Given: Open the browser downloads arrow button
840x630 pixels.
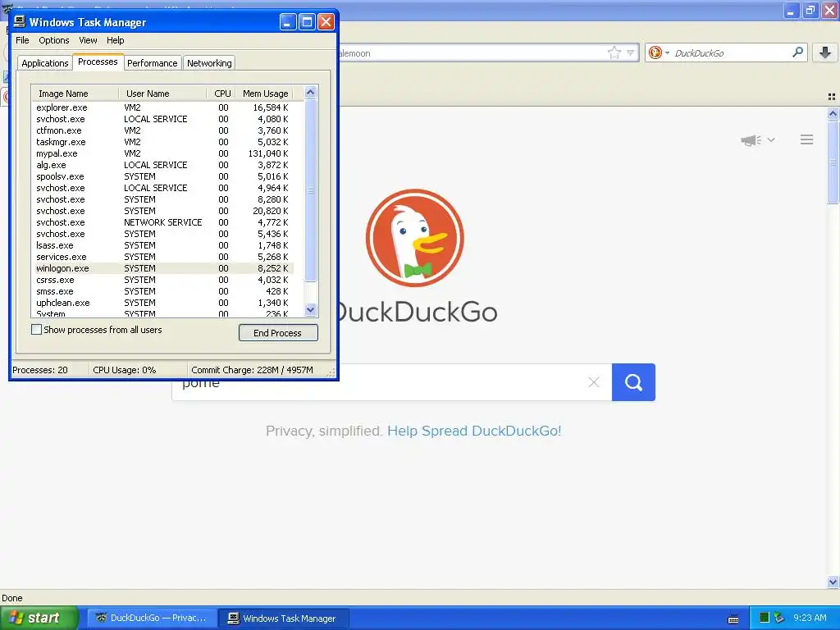Looking at the screenshot, I should pos(825,52).
